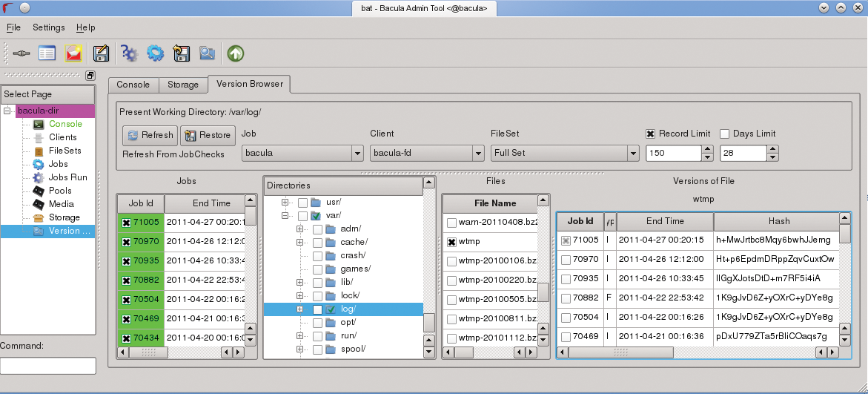Open the Settings menu
The image size is (868, 394).
pyautogui.click(x=49, y=27)
